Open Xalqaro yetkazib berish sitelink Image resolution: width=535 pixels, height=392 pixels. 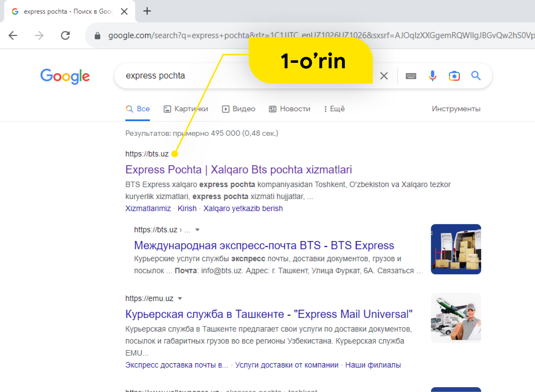[x=243, y=208]
